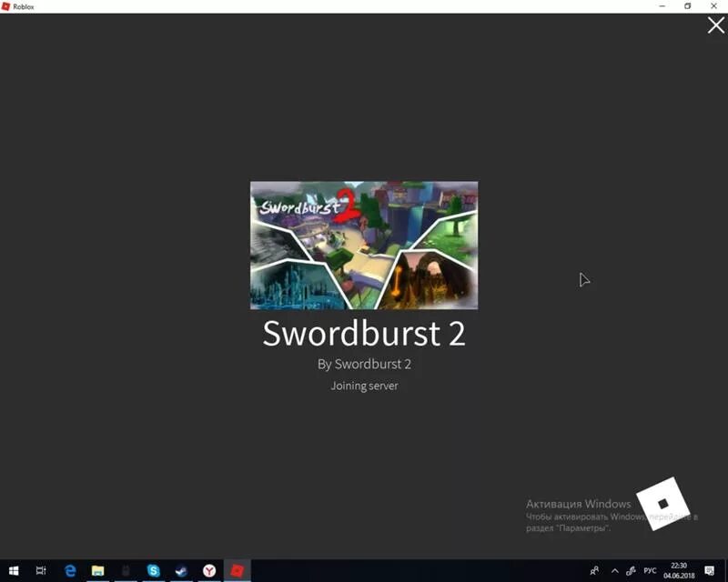Open the Windows Start menu
728x582 pixels.
[x=14, y=570]
